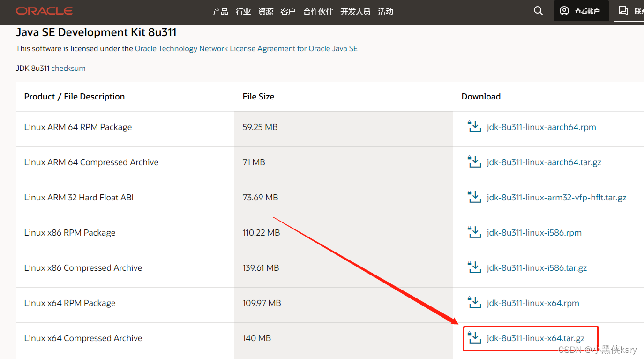Open the 产品 menu
This screenshot has height=359, width=644.
point(220,11)
